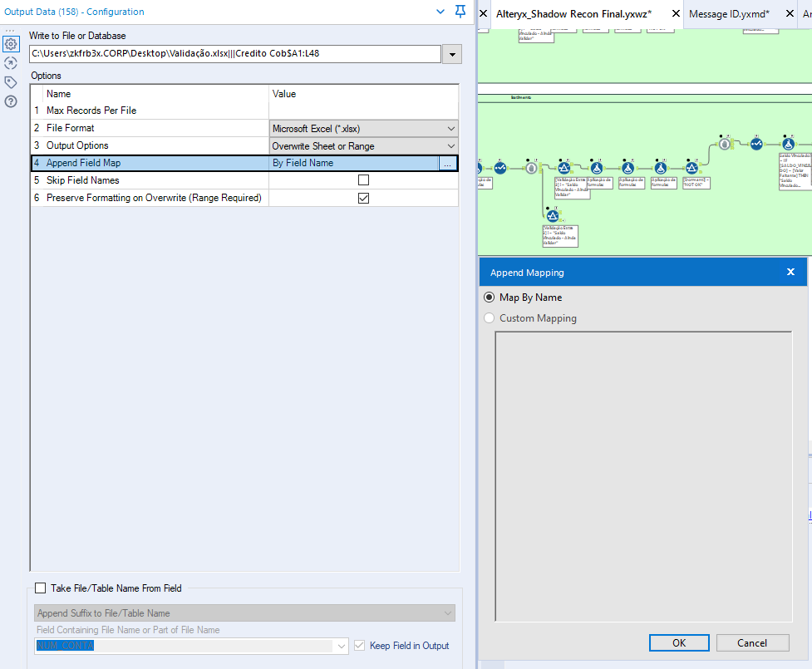Open the File Format dropdown
Image resolution: width=812 pixels, height=669 pixels.
(451, 129)
